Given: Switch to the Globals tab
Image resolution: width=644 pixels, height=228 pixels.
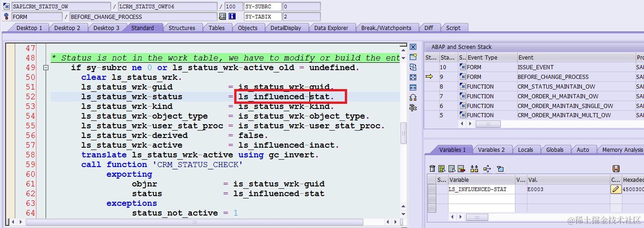Looking at the screenshot, I should pyautogui.click(x=555, y=150).
